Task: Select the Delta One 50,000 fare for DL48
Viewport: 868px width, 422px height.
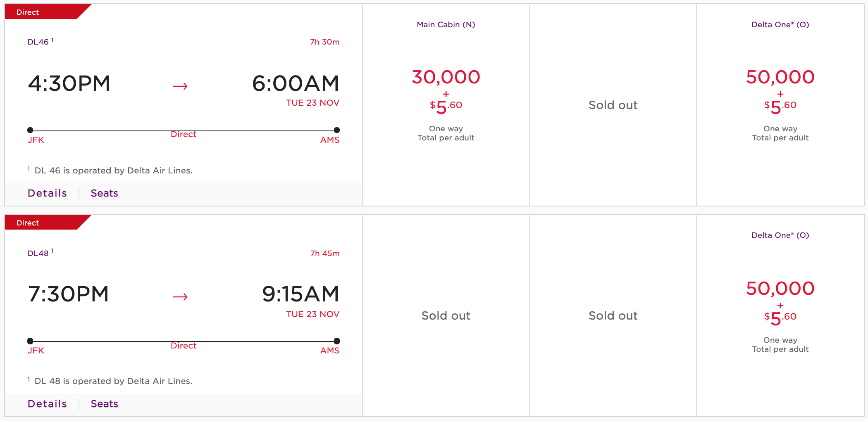Action: 780,299
